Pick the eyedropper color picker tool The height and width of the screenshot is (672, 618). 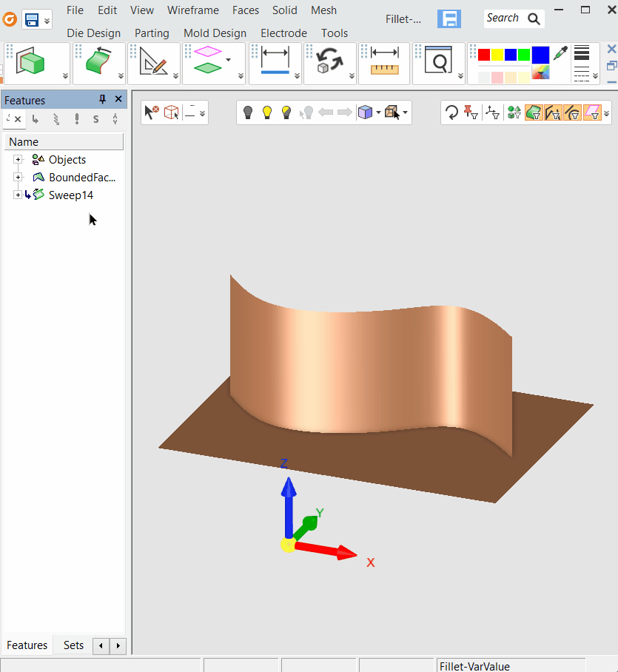[561, 55]
